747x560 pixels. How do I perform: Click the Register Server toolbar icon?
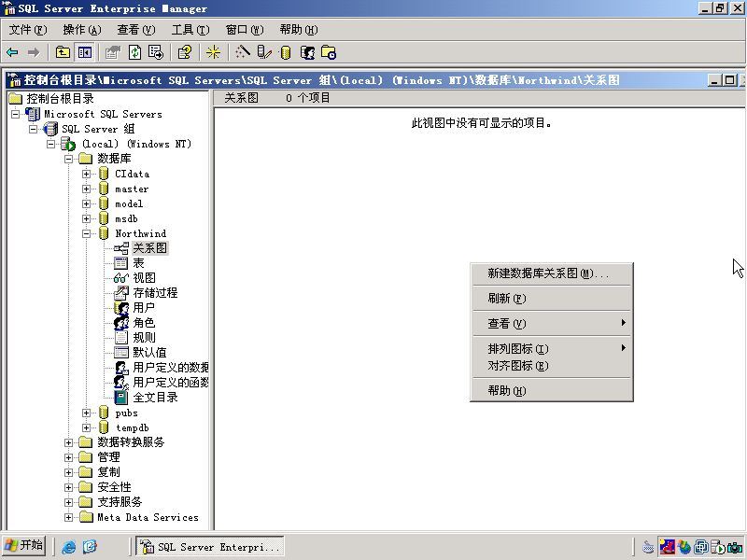pos(263,52)
